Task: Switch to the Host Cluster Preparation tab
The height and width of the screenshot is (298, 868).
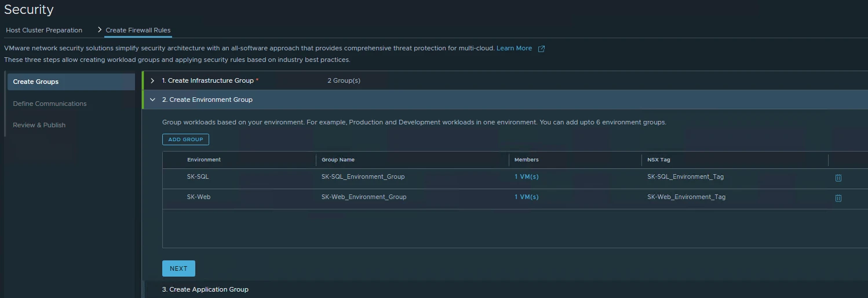Action: (44, 30)
